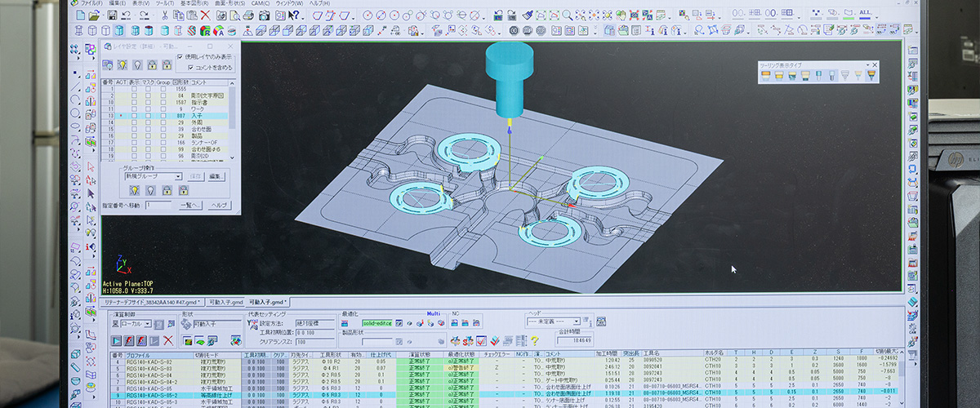Open the 新規グループ dropdown

pyautogui.click(x=177, y=176)
